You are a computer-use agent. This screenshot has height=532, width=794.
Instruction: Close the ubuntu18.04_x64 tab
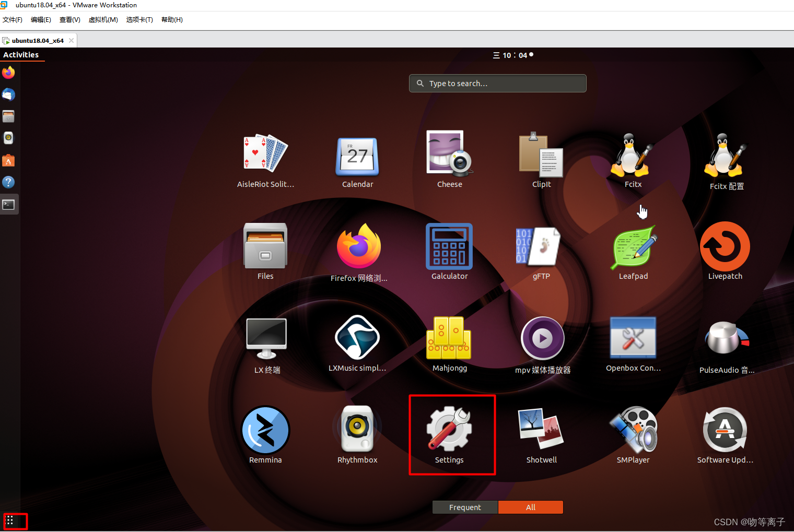click(x=71, y=41)
